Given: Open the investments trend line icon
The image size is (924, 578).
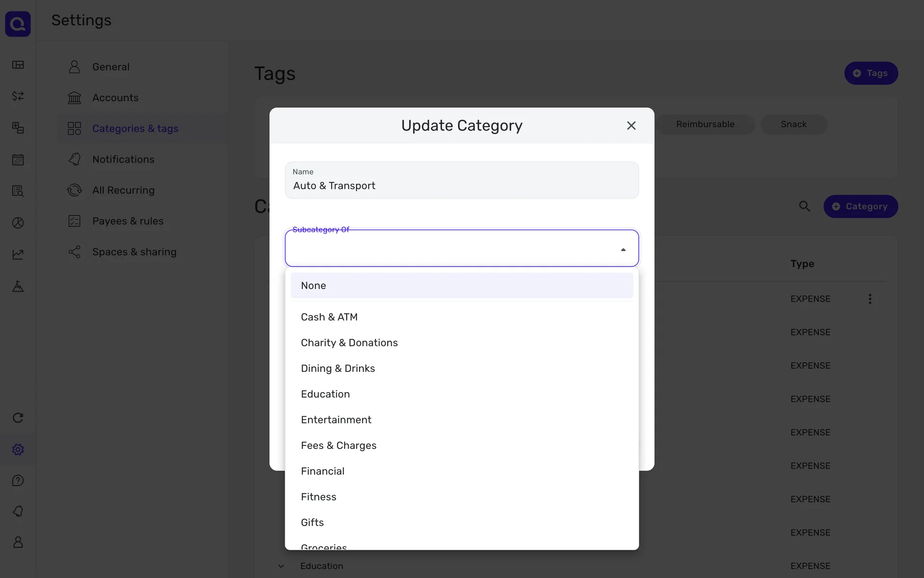Looking at the screenshot, I should pos(18,254).
